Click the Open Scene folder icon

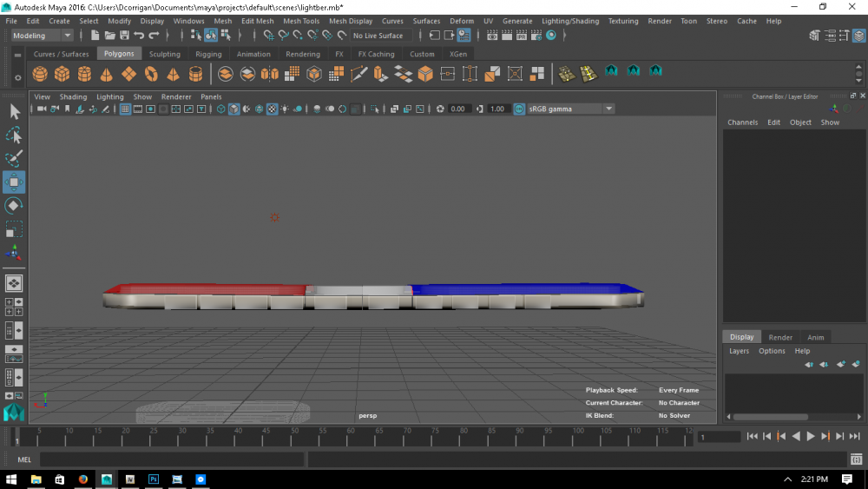(109, 36)
